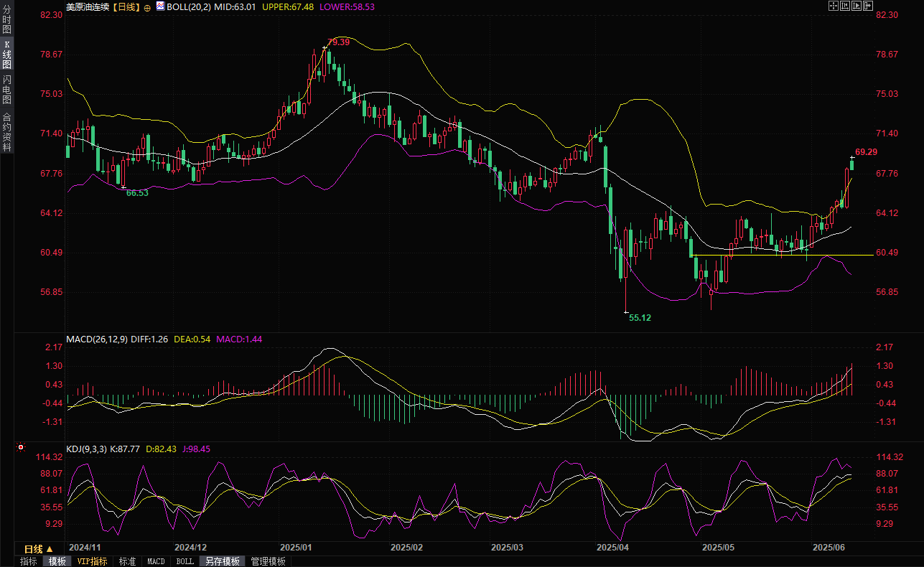Click the BOLL indicator chart icon in header
Screen dimensions: 924x567
click(160, 6)
